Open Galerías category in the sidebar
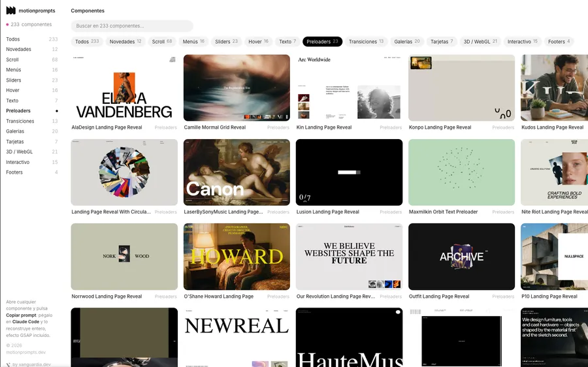This screenshot has height=367, width=588. 32,131
